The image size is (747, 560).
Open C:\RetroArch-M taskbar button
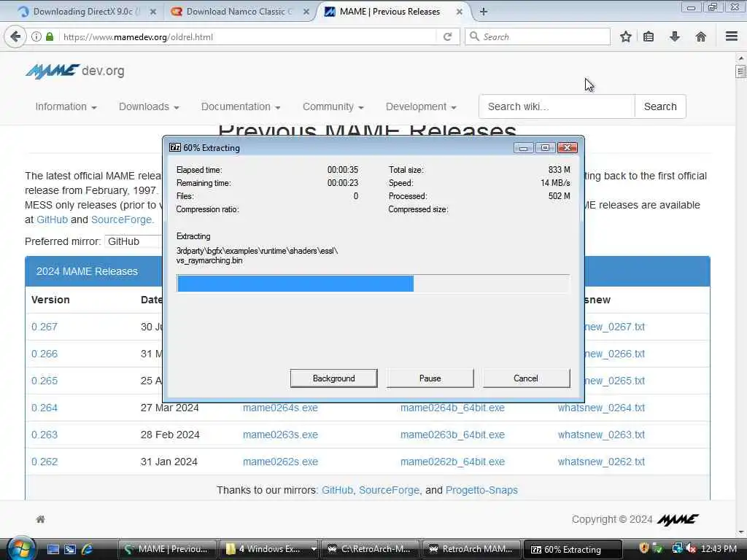tap(370, 549)
